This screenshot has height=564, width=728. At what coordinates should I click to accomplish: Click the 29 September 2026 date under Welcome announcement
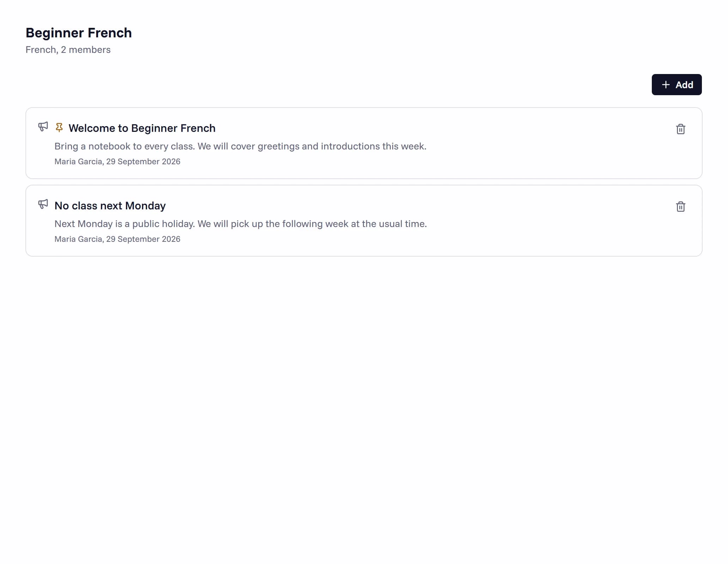tap(143, 161)
